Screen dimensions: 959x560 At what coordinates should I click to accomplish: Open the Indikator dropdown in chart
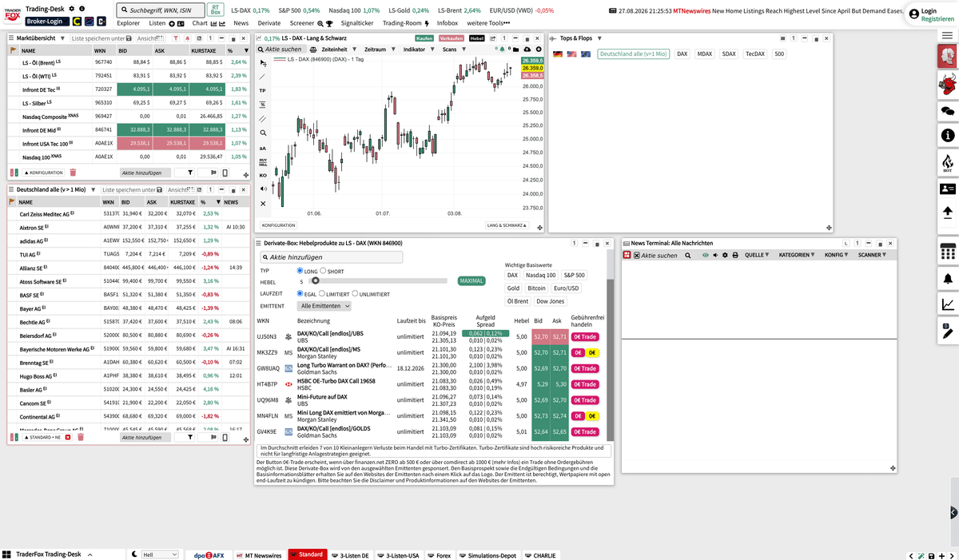[417, 50]
